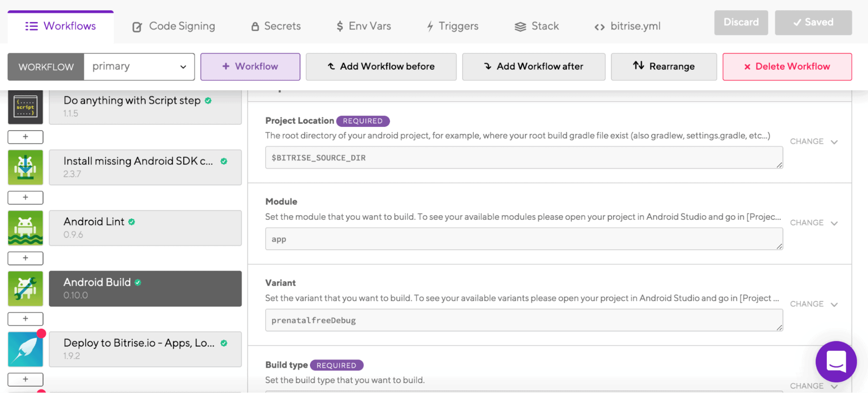
Task: Click the Android Lint step icon
Action: [25, 228]
